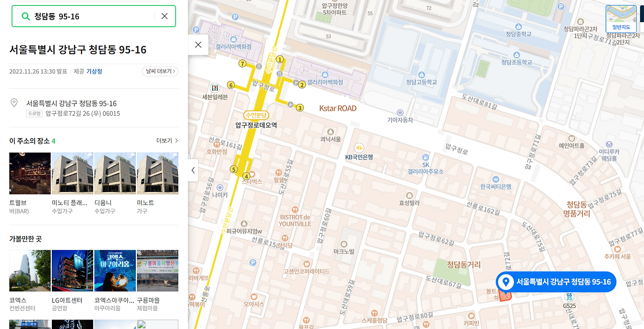Click the 청담동 명품거리 label

(577, 209)
